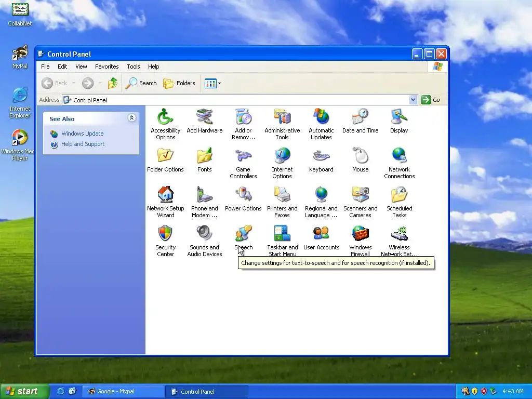Viewport: 532px width, 399px height.
Task: Select Taskbar and Start Menu icon
Action: (x=282, y=241)
